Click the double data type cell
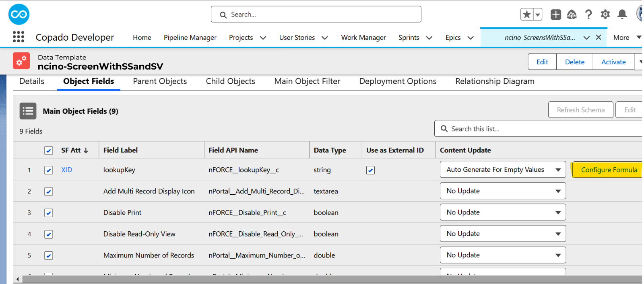 coord(324,255)
